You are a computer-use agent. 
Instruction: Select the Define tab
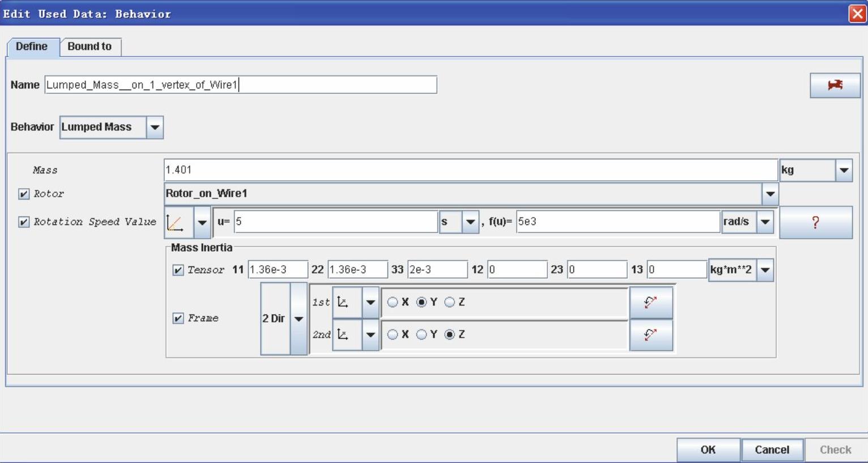(x=32, y=46)
